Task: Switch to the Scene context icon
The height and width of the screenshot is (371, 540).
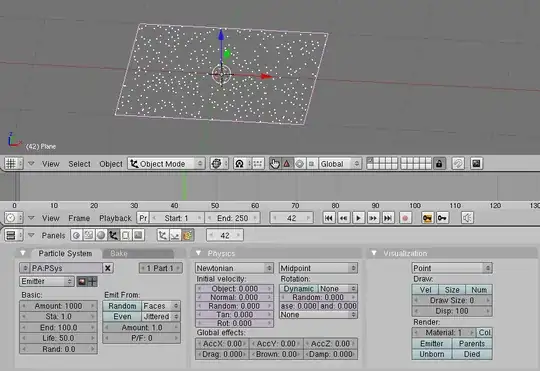Action: pyautogui.click(x=138, y=235)
